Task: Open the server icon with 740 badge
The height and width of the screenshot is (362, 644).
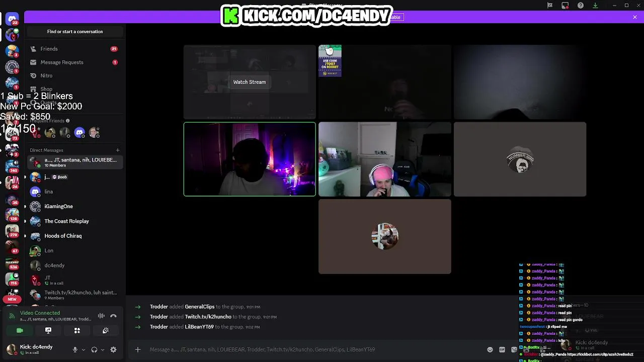Action: 12,165
